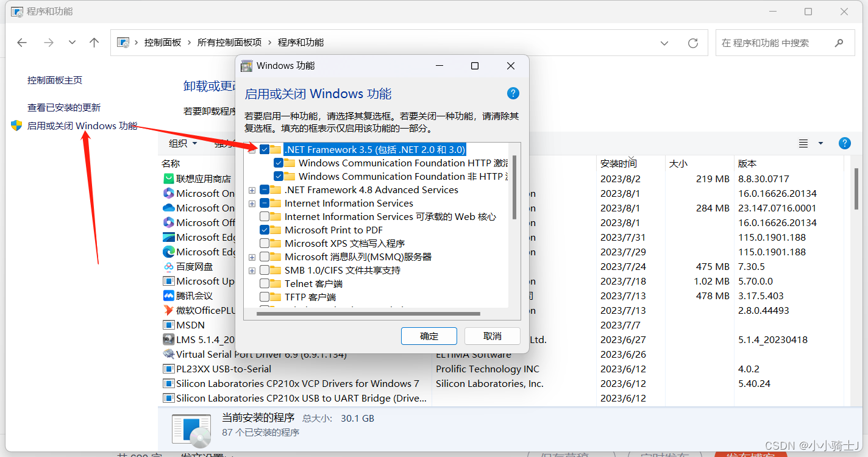Click the forward navigation arrow
This screenshot has height=457, width=868.
(49, 43)
